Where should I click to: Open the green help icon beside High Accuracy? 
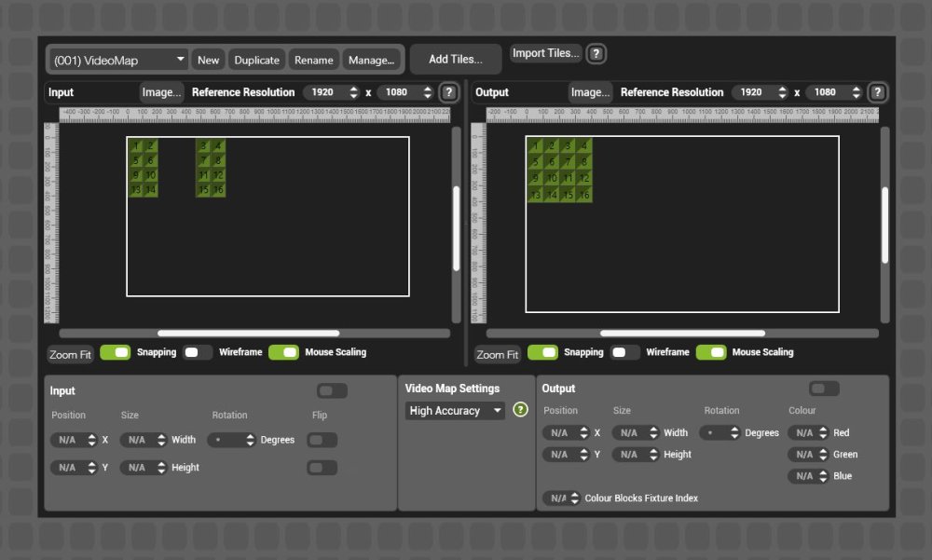520,410
